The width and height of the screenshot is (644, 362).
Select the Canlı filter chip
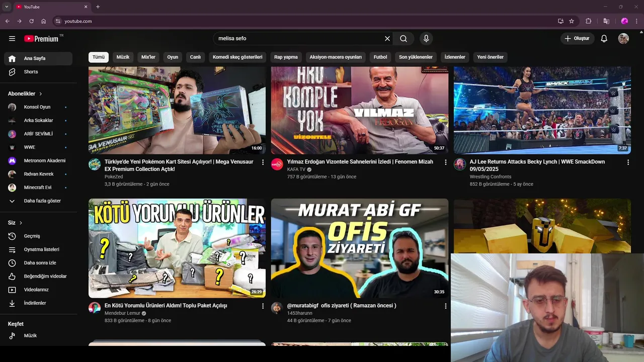coord(195,57)
